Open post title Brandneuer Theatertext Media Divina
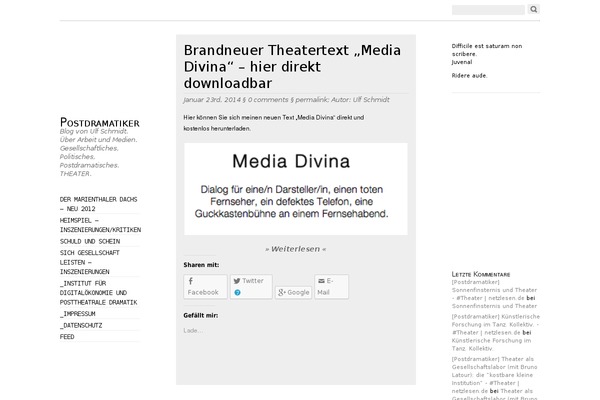 tap(292, 67)
